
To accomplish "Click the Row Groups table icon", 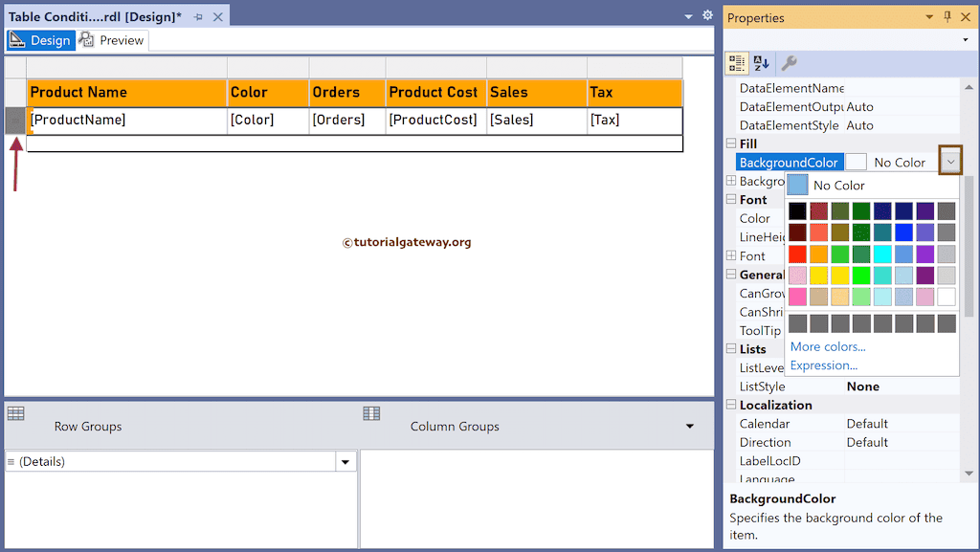I will pyautogui.click(x=15, y=413).
